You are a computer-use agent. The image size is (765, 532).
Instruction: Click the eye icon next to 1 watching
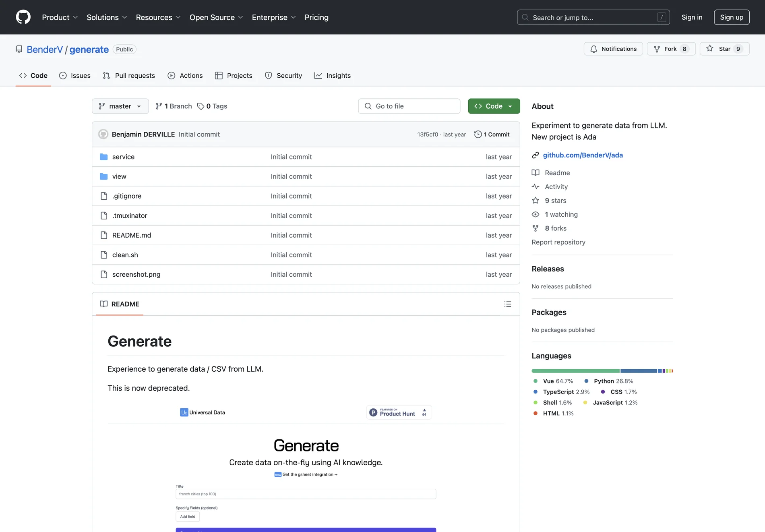pos(535,215)
